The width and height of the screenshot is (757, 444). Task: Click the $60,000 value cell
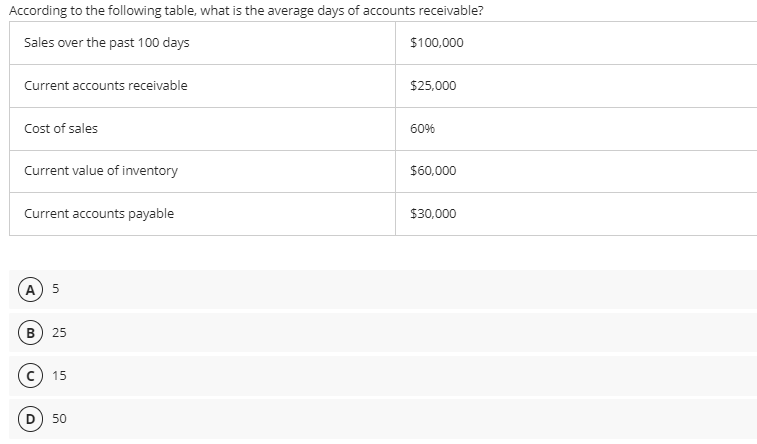click(433, 171)
